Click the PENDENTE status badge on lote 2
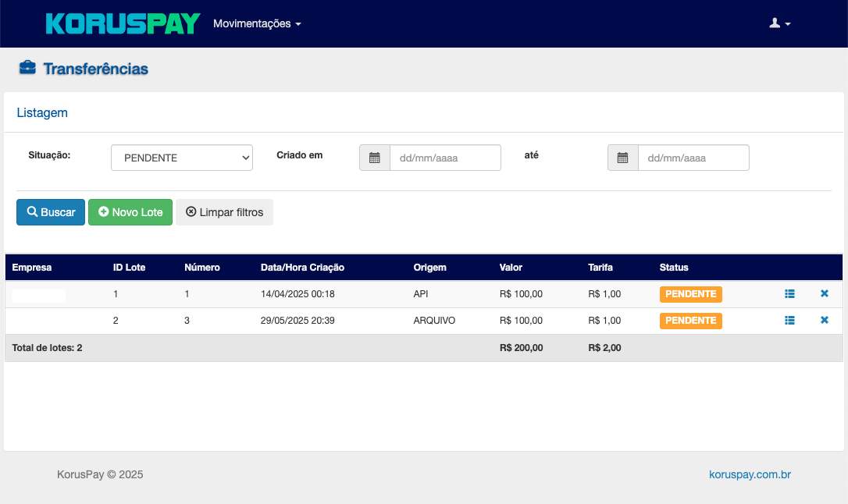Screen dimensions: 848x504 pos(690,320)
